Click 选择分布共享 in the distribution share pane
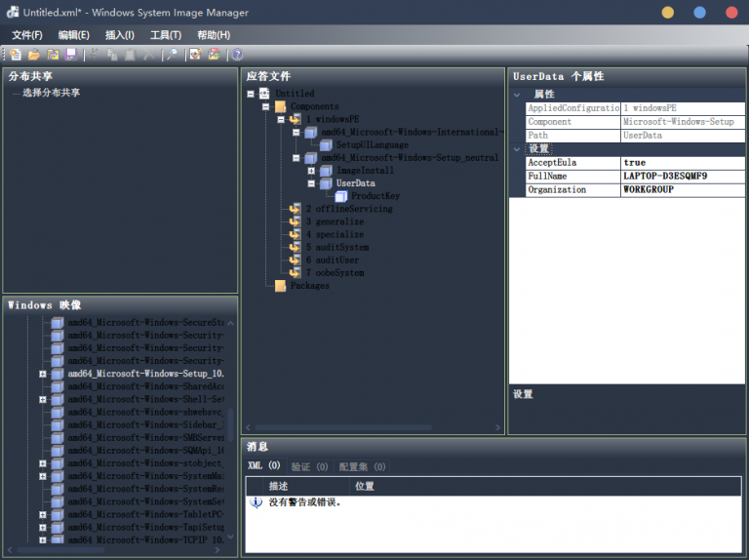The height and width of the screenshot is (560, 749). 51,93
